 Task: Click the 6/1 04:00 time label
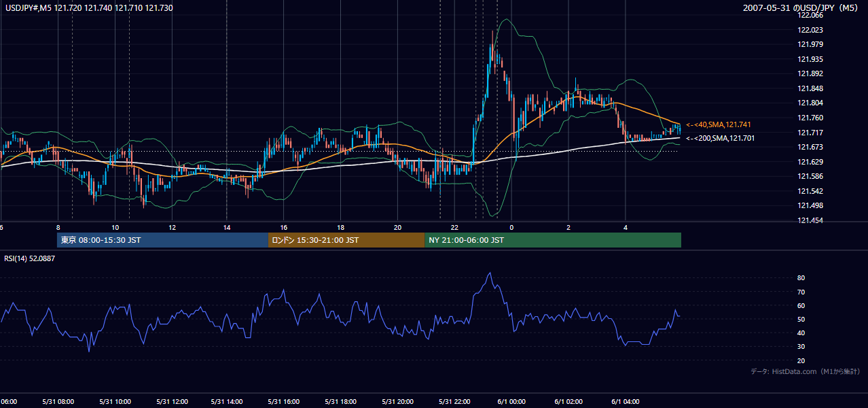pos(626,402)
